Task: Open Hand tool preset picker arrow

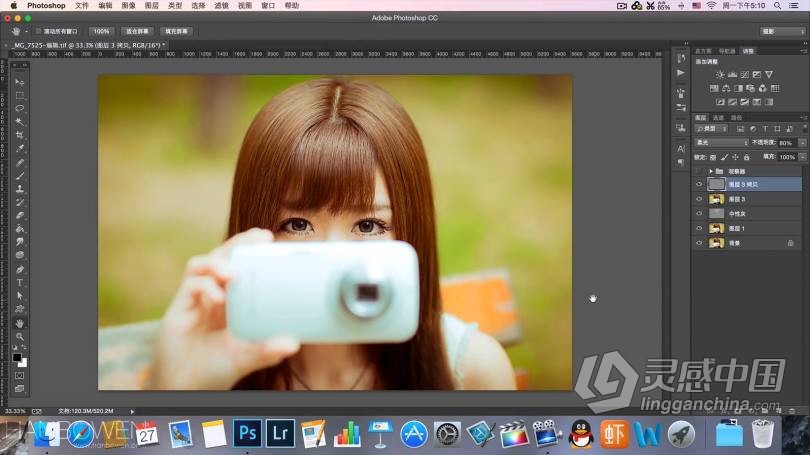Action: point(26,32)
